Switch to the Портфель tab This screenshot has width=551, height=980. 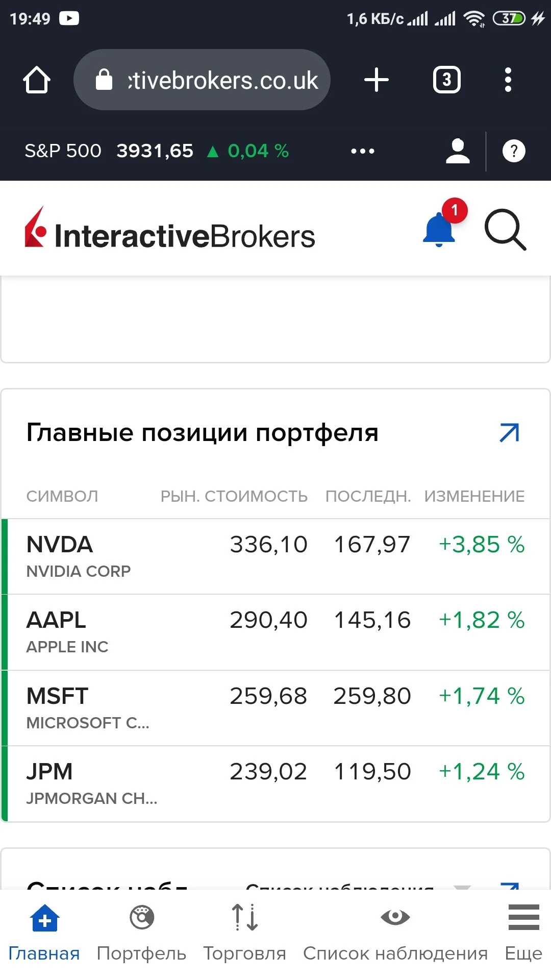pyautogui.click(x=141, y=933)
